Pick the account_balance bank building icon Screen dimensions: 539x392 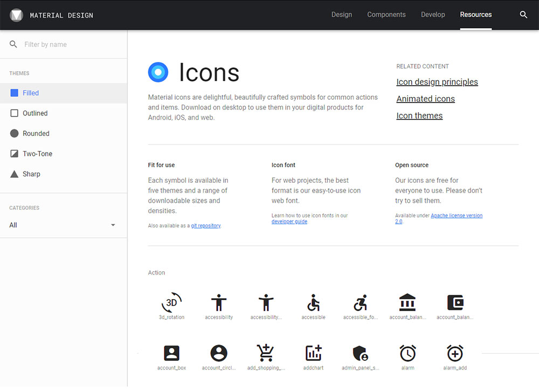click(x=407, y=302)
